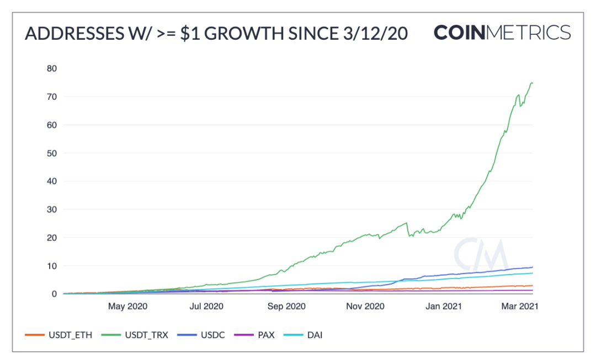Toggle the PAX series label

tap(266, 335)
